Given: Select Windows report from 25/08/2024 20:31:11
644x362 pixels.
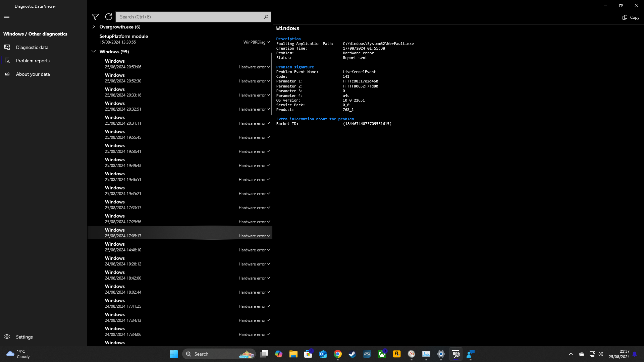Looking at the screenshot, I should (x=180, y=120).
